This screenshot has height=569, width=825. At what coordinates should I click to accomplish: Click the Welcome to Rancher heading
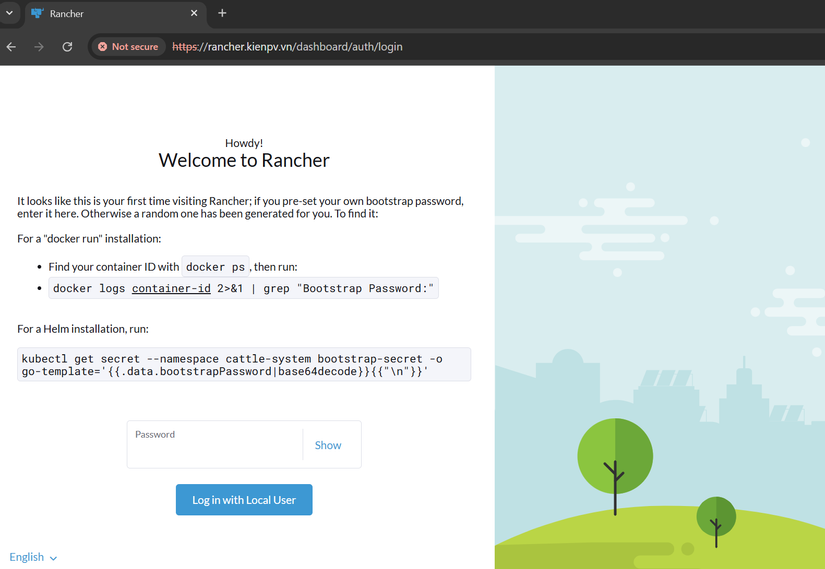244,160
